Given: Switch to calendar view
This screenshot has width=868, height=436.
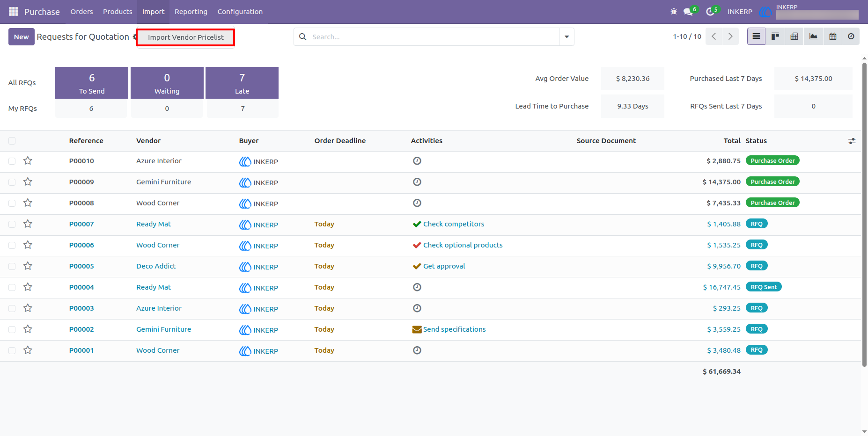Looking at the screenshot, I should [833, 36].
